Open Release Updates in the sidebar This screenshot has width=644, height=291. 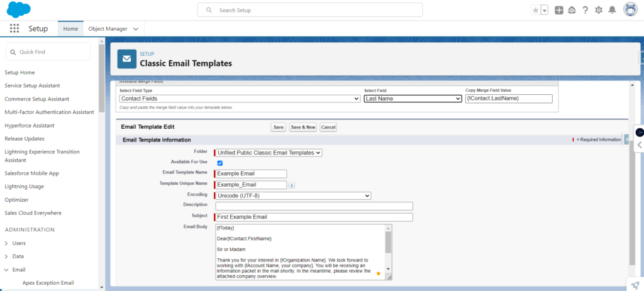pyautogui.click(x=25, y=138)
